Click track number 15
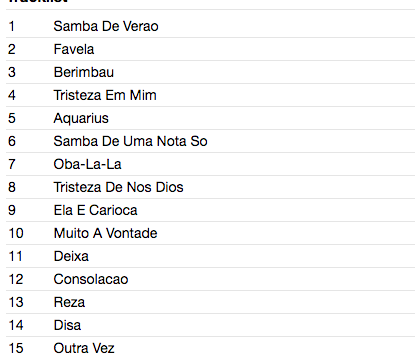Image resolution: width=415 pixels, height=361 pixels. pos(16,348)
